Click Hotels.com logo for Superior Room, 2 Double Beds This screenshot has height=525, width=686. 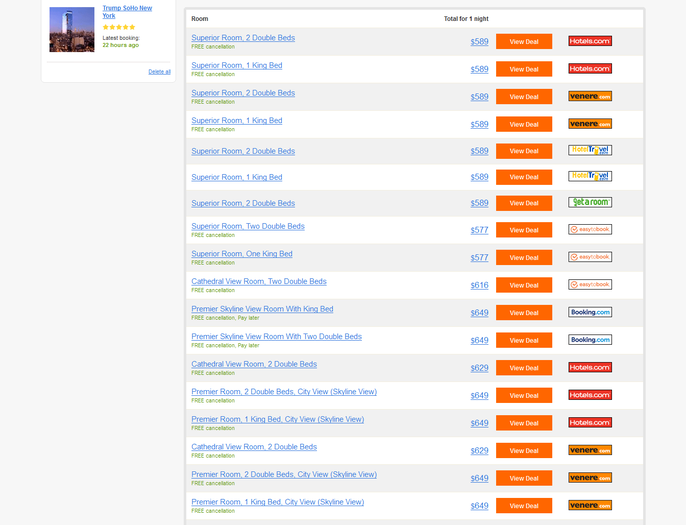590,41
